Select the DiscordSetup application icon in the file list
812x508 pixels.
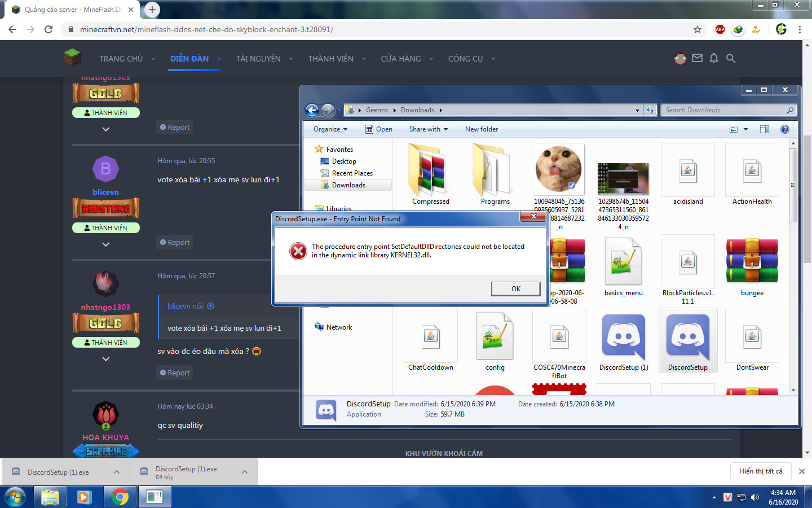tap(688, 337)
